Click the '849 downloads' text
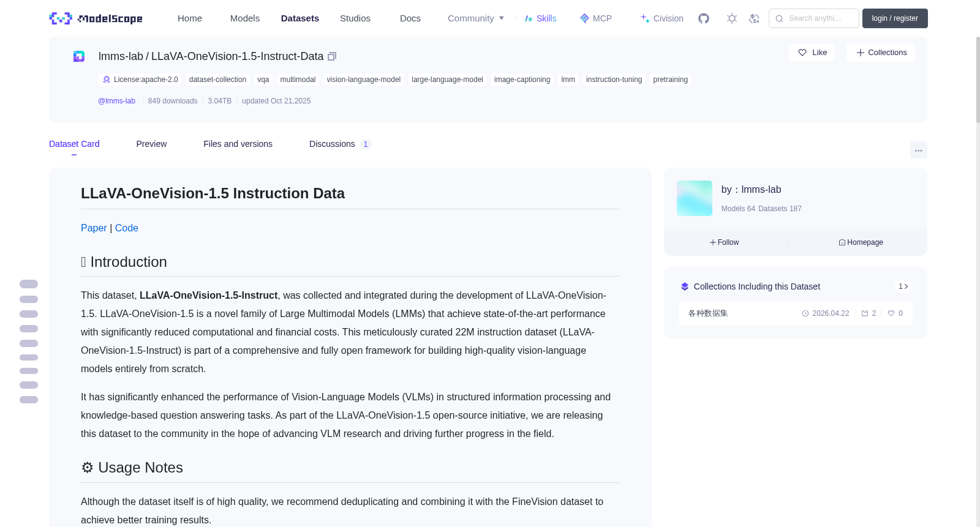Screen dimensions: 980x527 click(x=173, y=101)
